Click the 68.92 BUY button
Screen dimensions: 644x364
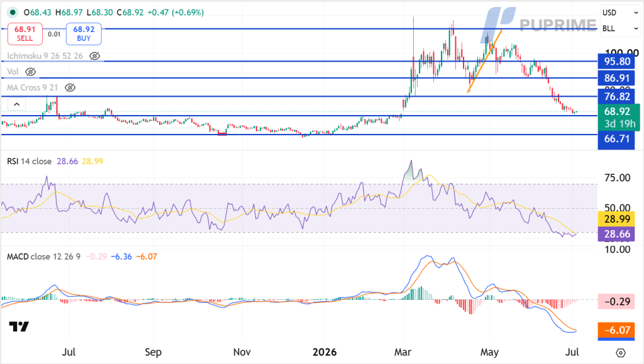coord(84,34)
